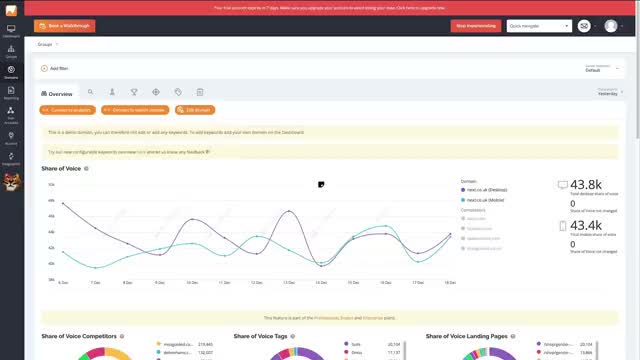
Task: Click the purple swatch in the Landing Pages legend
Action: [x=539, y=344]
